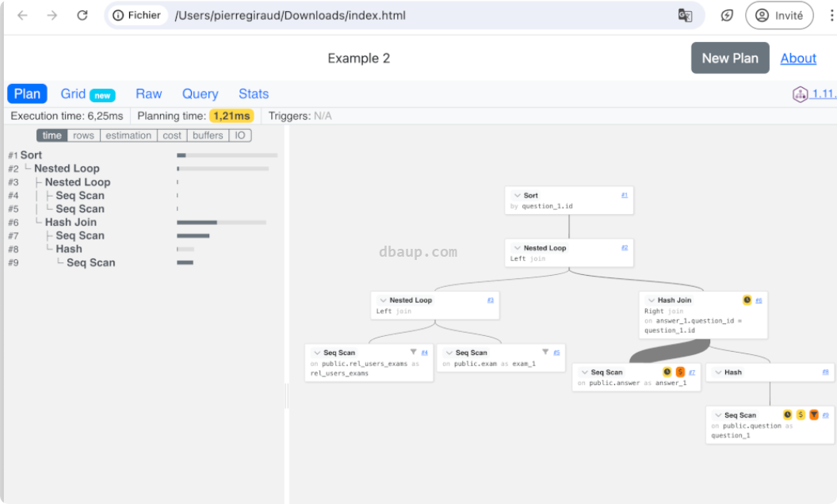Collapse the exam_1 Seq Scan chevron
The width and height of the screenshot is (837, 504).
point(449,353)
